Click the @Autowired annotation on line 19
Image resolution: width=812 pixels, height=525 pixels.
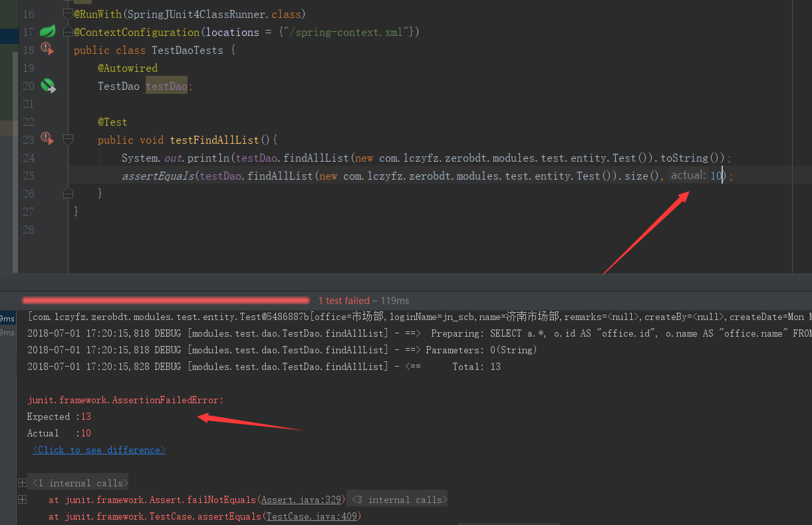(128, 68)
